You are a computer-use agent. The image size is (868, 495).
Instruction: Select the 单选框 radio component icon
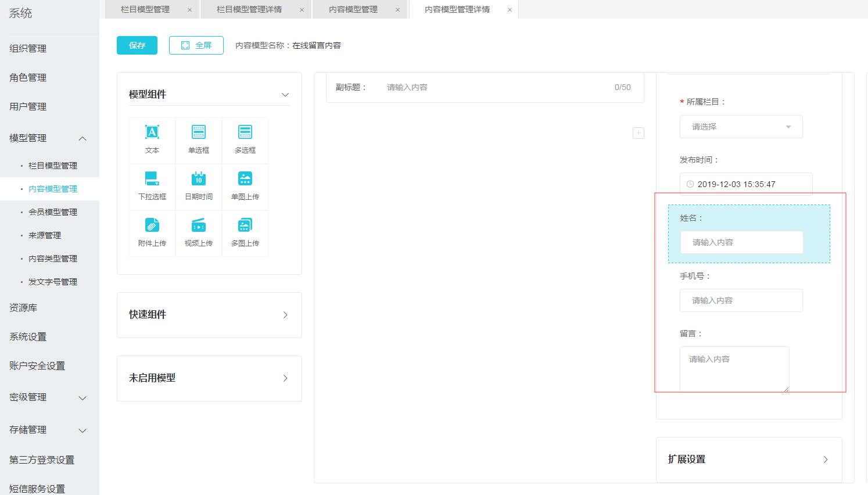coord(199,132)
